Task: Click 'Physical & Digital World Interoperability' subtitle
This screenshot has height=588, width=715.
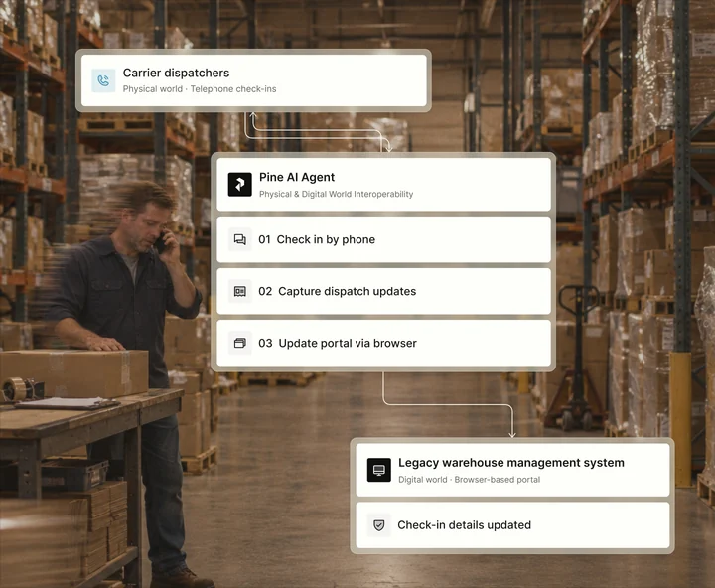Action: coord(336,194)
